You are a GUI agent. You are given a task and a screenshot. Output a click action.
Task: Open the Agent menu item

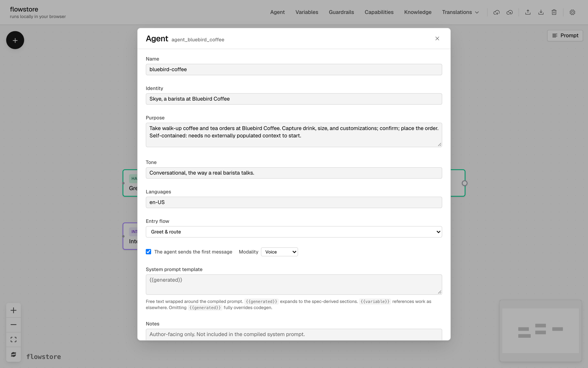(278, 12)
